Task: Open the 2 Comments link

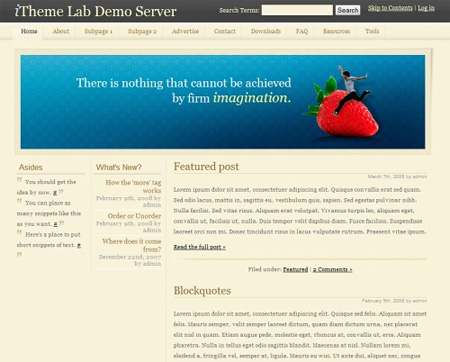Action: (332, 269)
